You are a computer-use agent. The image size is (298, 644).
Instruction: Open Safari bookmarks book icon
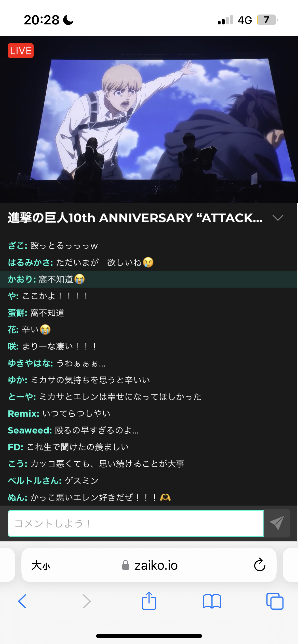(x=212, y=601)
